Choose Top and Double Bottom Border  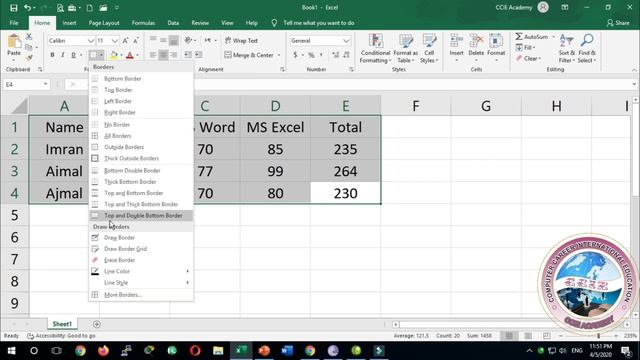click(x=141, y=215)
